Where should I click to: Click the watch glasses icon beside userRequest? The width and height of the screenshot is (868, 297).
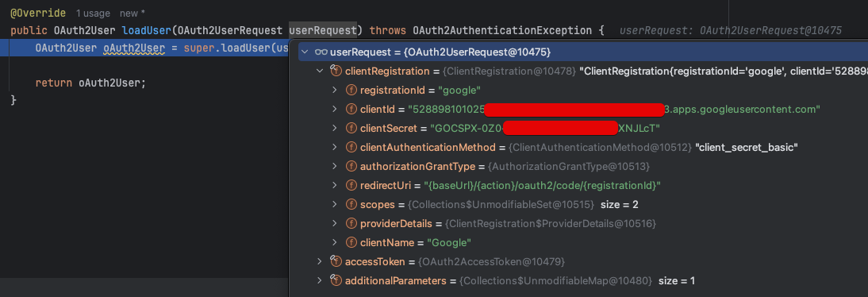click(x=321, y=52)
